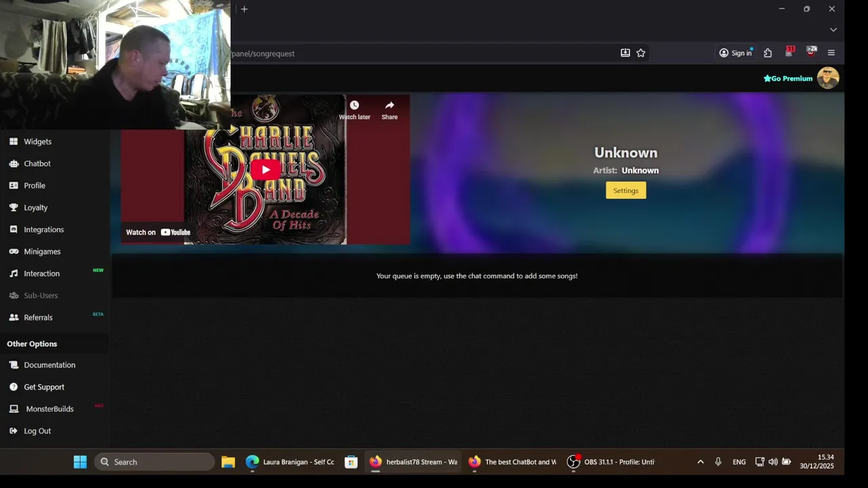868x488 pixels.
Task: Open the Referrals page
Action: pos(38,317)
